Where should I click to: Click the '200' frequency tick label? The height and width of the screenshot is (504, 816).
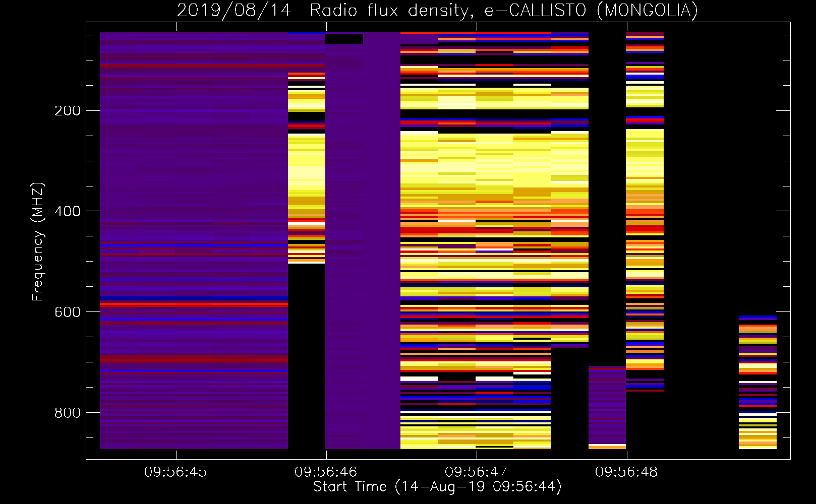[x=68, y=110]
